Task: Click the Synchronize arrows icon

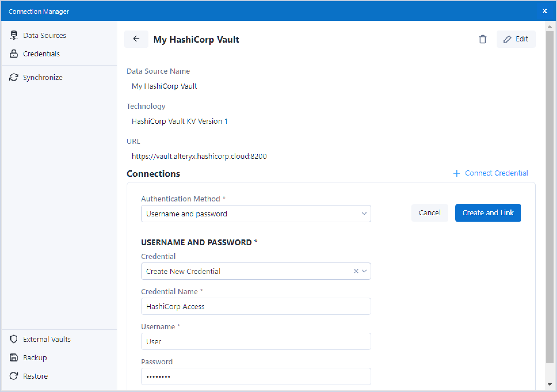Action: pos(14,77)
